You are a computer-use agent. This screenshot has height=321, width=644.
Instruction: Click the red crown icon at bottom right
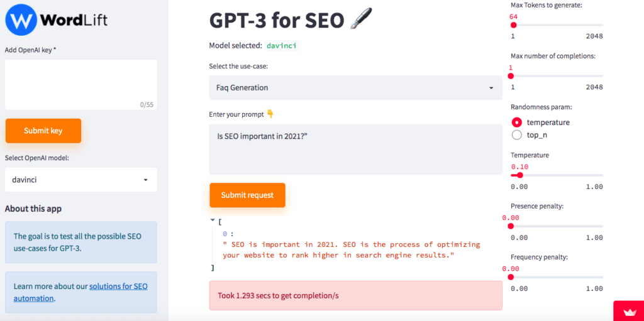pos(628,311)
